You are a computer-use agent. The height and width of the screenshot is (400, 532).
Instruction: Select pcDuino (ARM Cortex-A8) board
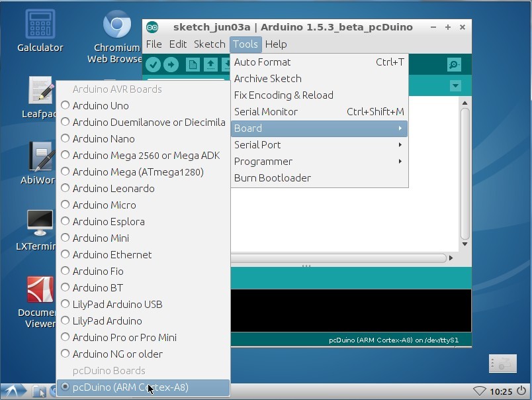click(x=143, y=387)
